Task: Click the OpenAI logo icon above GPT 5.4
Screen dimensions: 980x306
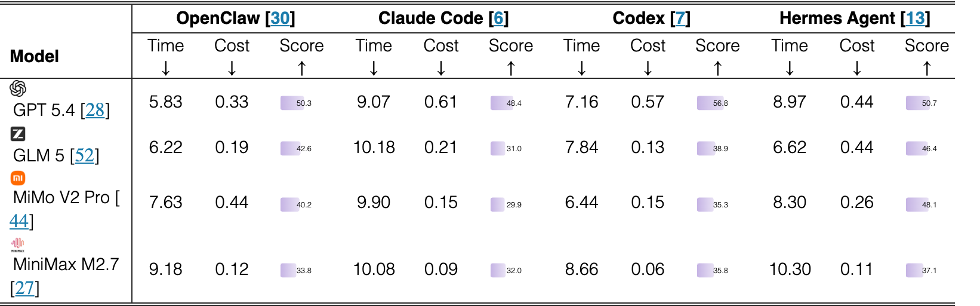Action: point(18,88)
